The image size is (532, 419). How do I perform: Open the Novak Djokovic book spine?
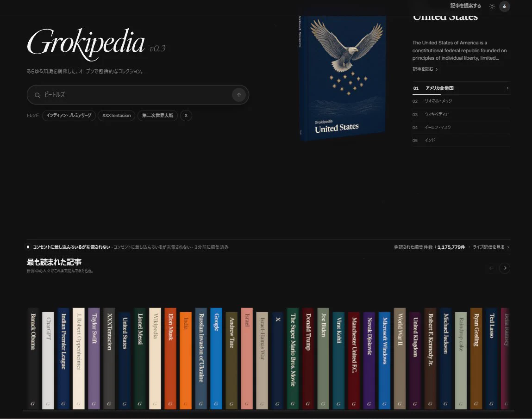pyautogui.click(x=369, y=360)
